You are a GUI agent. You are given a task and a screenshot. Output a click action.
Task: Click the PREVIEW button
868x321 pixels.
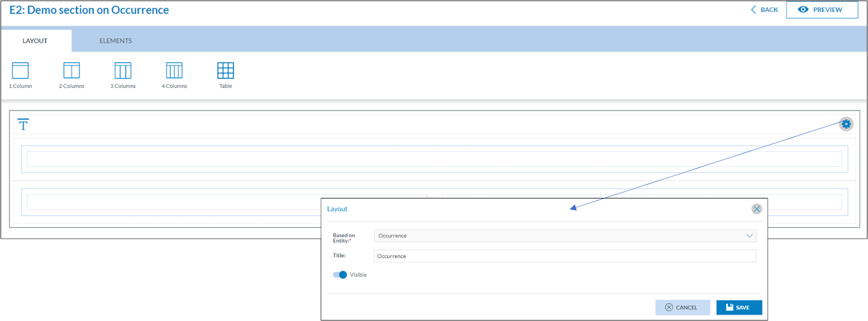(x=821, y=10)
